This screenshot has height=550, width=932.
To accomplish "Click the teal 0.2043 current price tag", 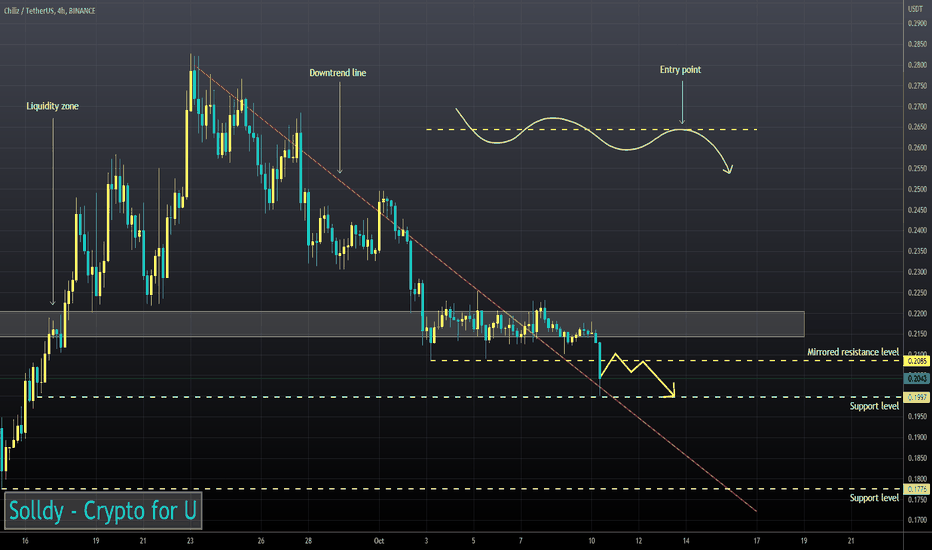I will (916, 378).
